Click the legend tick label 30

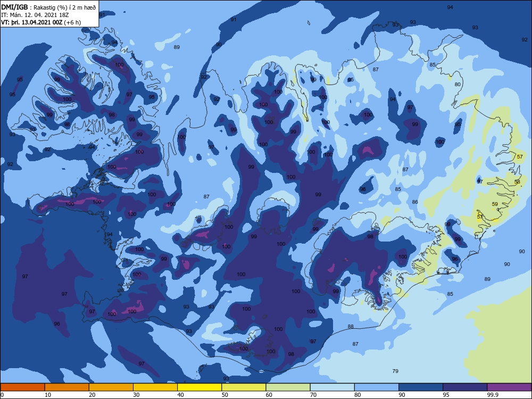point(136,395)
